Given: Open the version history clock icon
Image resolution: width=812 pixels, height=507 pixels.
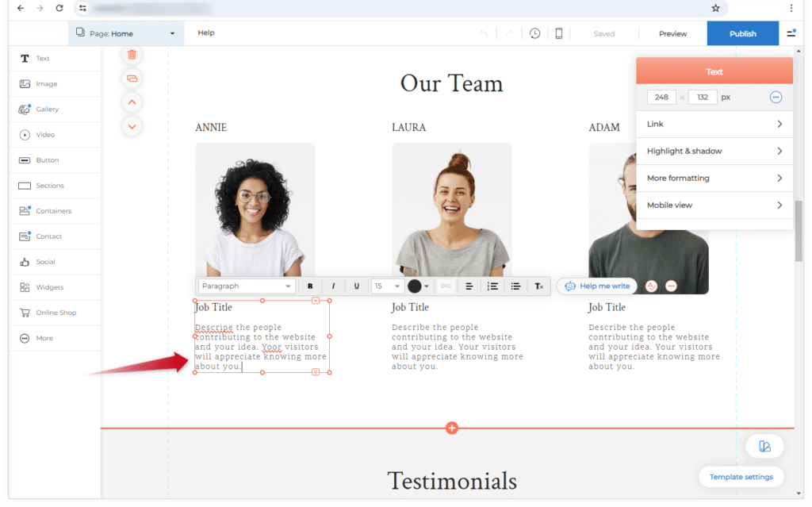Looking at the screenshot, I should 535,33.
